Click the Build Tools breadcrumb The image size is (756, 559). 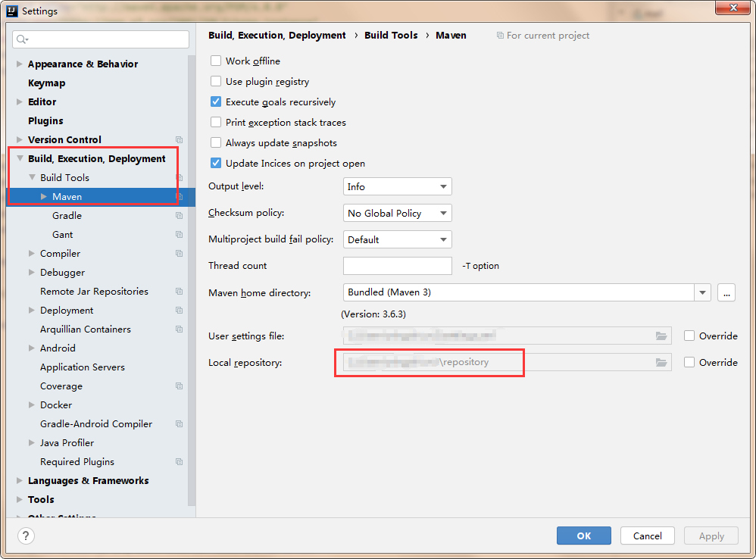391,36
